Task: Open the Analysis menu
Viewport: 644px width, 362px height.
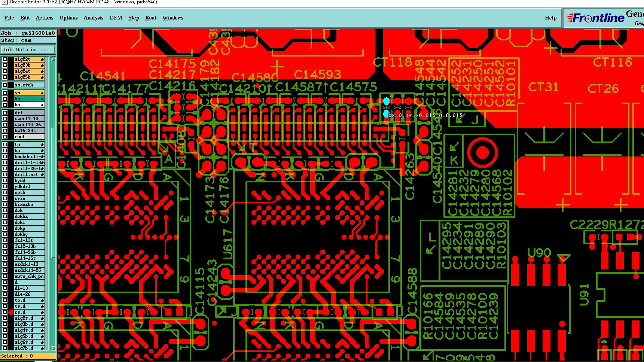Action: (94, 18)
